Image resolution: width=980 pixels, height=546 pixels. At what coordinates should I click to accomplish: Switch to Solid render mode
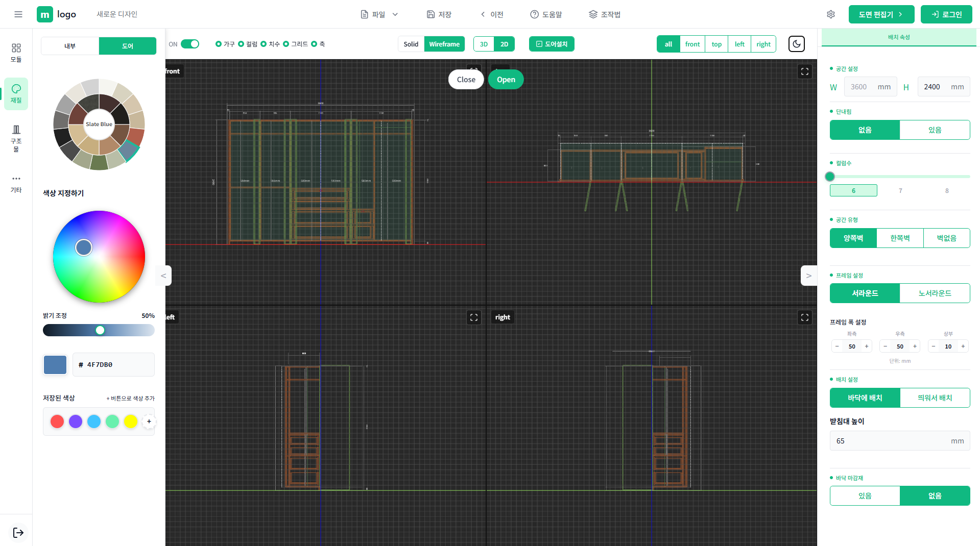coord(411,44)
